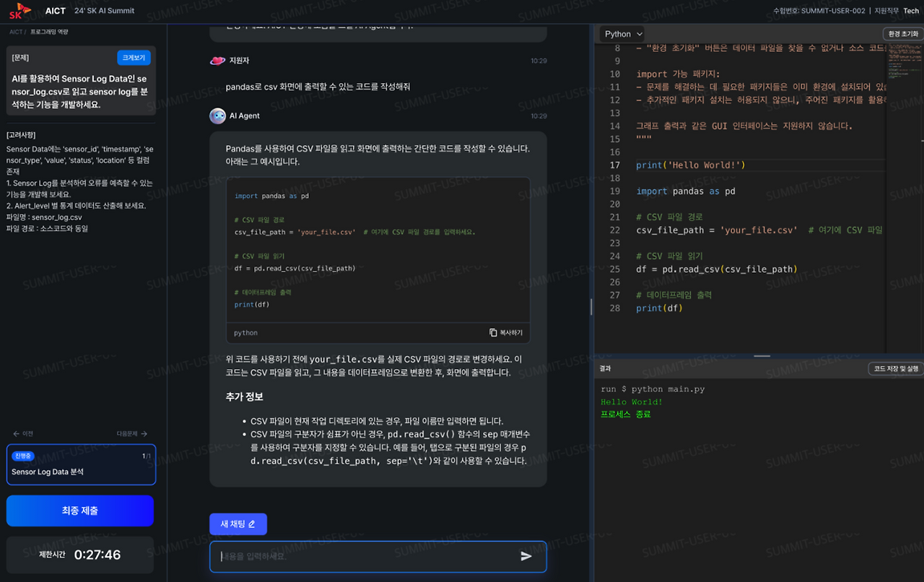Screen dimensions: 924x582
Task: Send message with the paper plane icon
Action: (x=526, y=556)
